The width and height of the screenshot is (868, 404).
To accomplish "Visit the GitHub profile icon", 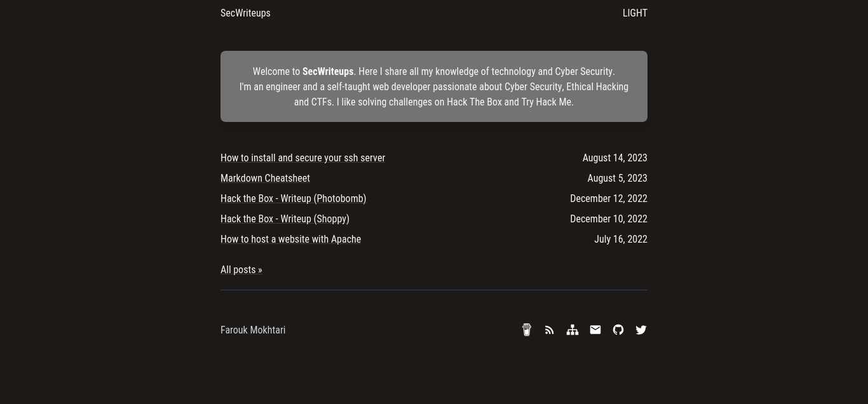I will point(618,330).
